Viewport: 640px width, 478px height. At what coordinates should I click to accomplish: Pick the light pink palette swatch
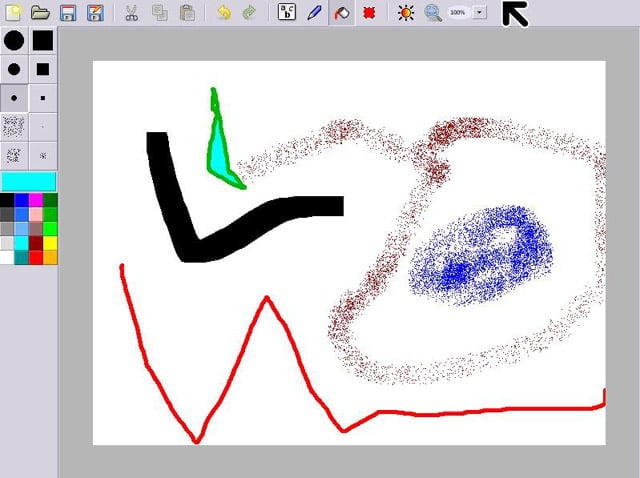point(36,214)
